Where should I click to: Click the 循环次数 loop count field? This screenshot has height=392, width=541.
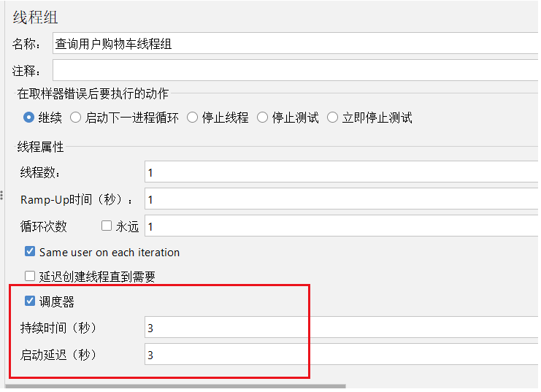point(342,226)
